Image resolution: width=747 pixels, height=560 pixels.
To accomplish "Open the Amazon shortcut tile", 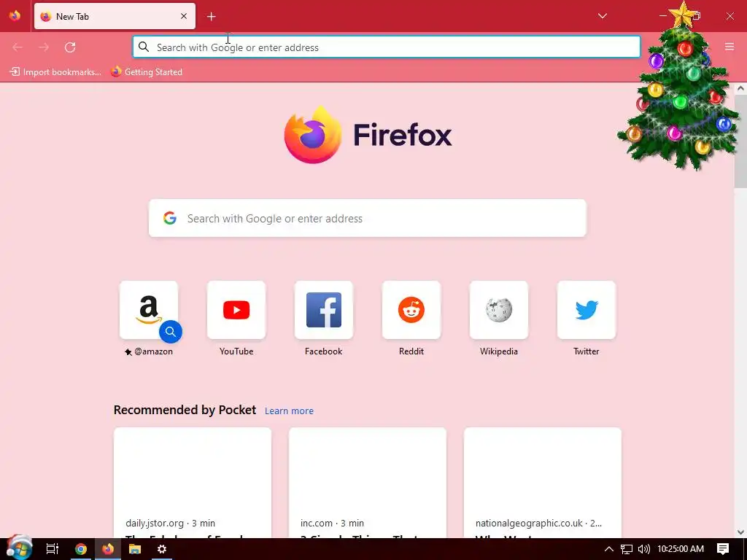I will [149, 310].
